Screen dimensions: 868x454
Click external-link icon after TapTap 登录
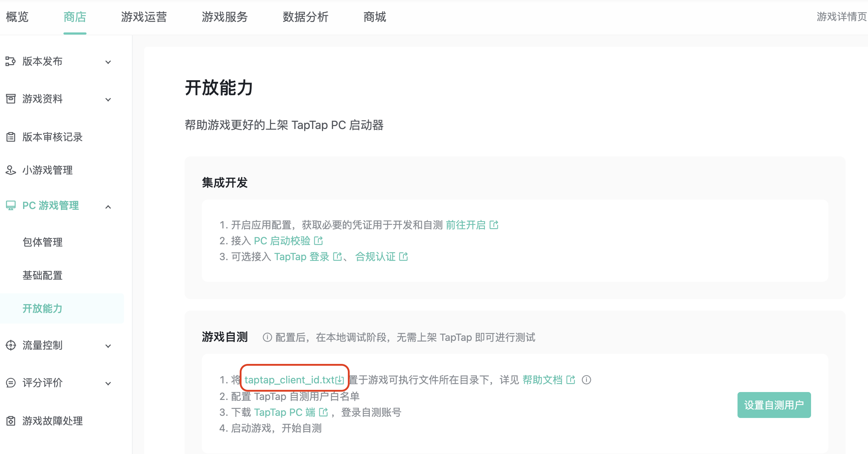tap(337, 257)
